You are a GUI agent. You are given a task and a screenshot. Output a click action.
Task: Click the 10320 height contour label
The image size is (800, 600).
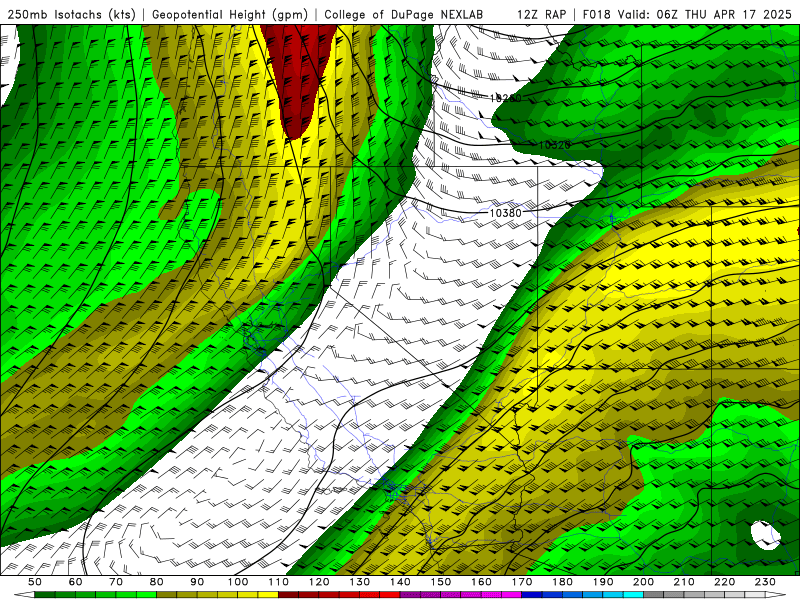click(x=555, y=145)
